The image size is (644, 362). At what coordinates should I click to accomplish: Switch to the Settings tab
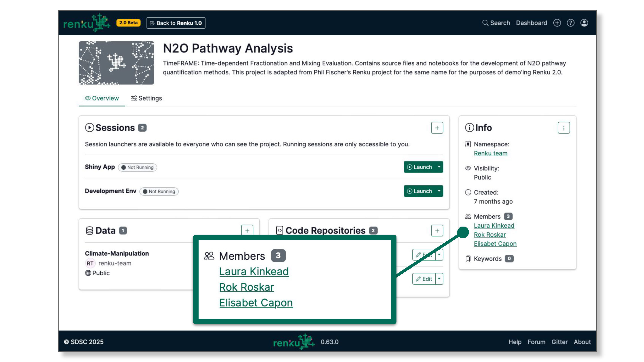pos(146,98)
